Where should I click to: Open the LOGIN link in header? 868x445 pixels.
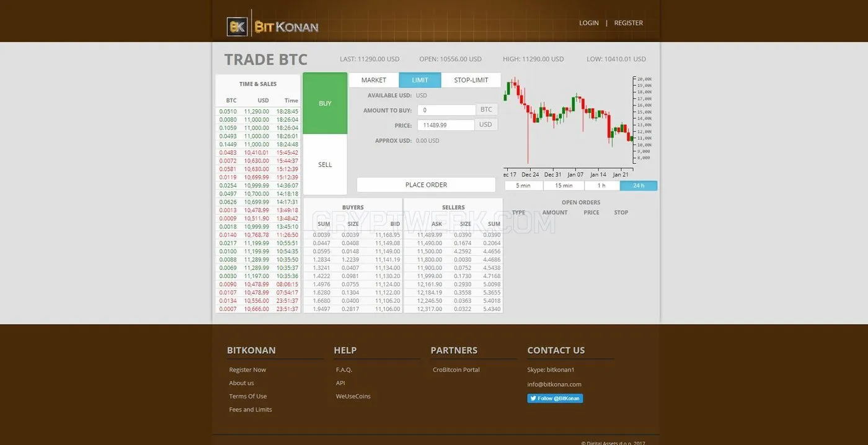pos(589,23)
